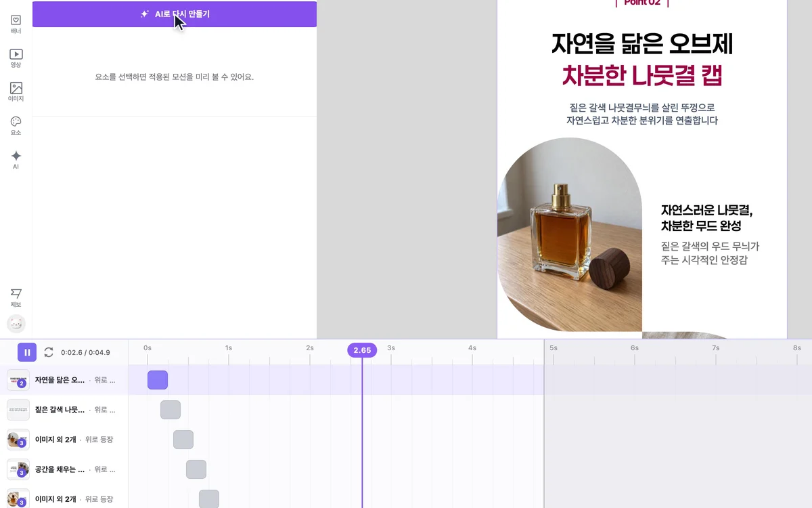This screenshot has height=508, width=812.
Task: Select the 차분한 나뭇결 캡 crimson heading
Action: click(x=642, y=75)
